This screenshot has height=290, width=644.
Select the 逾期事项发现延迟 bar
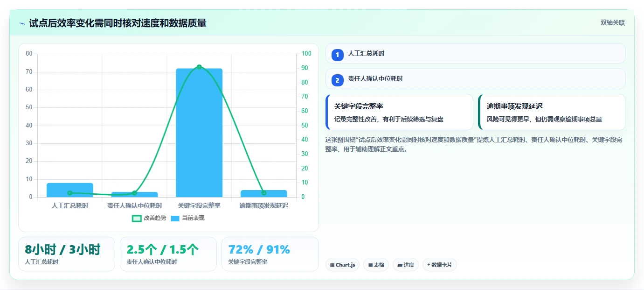pos(264,193)
